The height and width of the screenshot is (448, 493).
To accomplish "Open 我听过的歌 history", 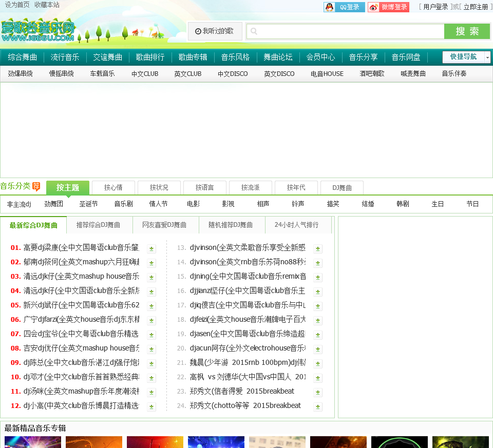I will click(x=215, y=31).
